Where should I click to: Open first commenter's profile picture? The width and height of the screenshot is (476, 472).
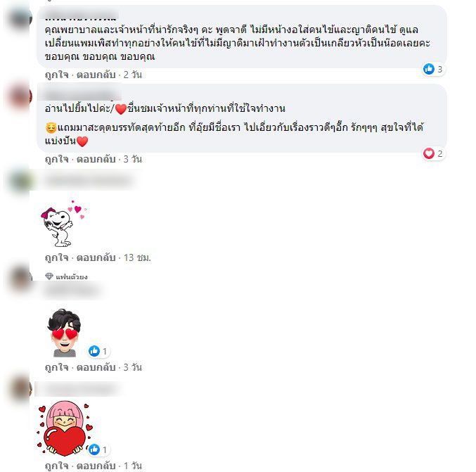tap(20, 18)
